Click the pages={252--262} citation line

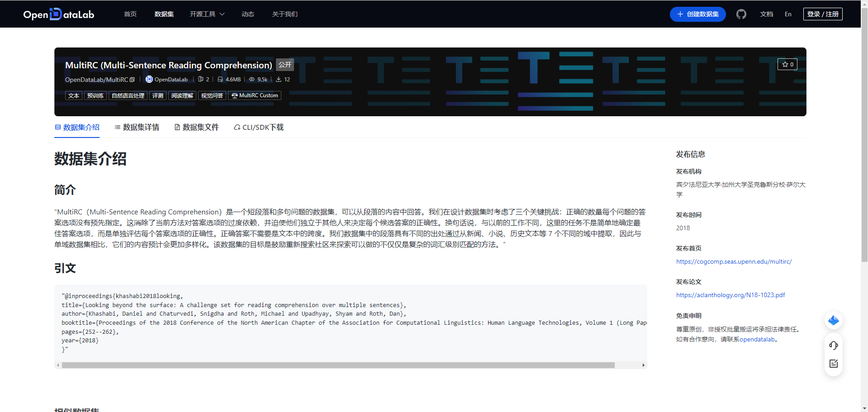tap(90, 332)
